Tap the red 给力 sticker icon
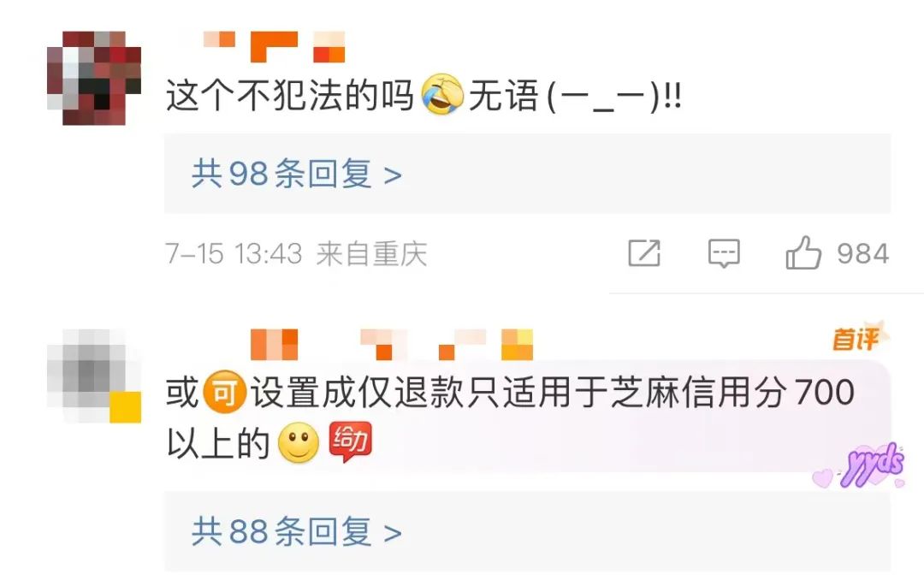 point(350,441)
